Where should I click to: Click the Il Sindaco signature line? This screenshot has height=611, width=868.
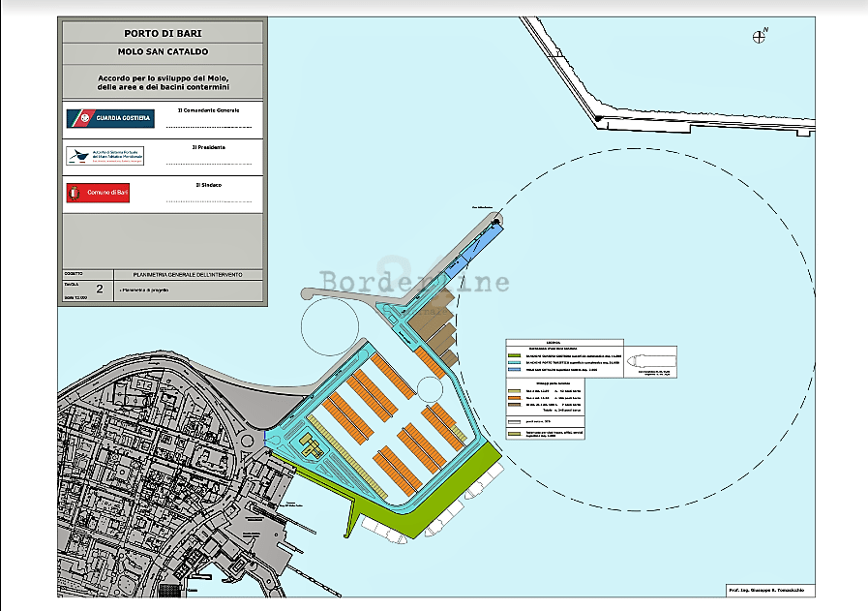[x=208, y=201]
